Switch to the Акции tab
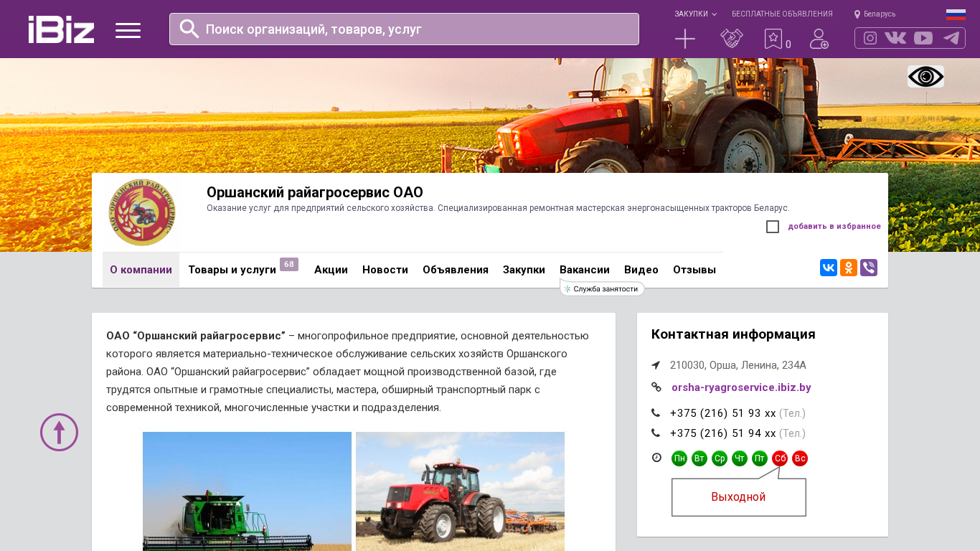 point(331,270)
